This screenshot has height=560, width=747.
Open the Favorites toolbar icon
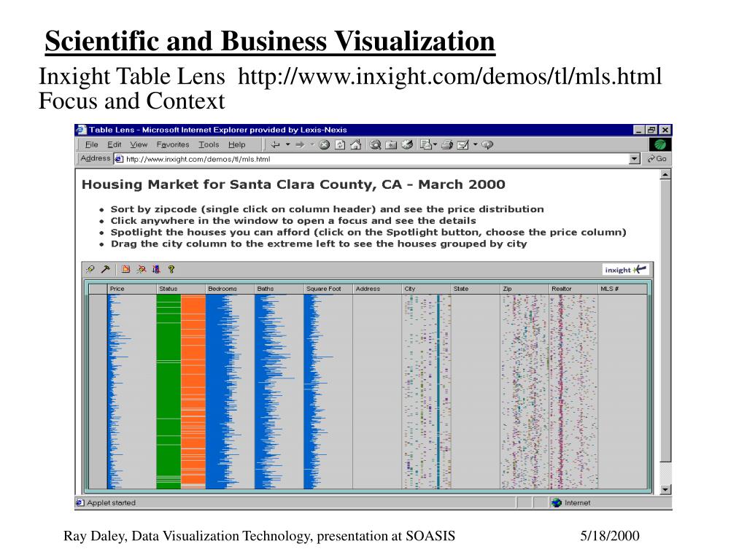(391, 145)
